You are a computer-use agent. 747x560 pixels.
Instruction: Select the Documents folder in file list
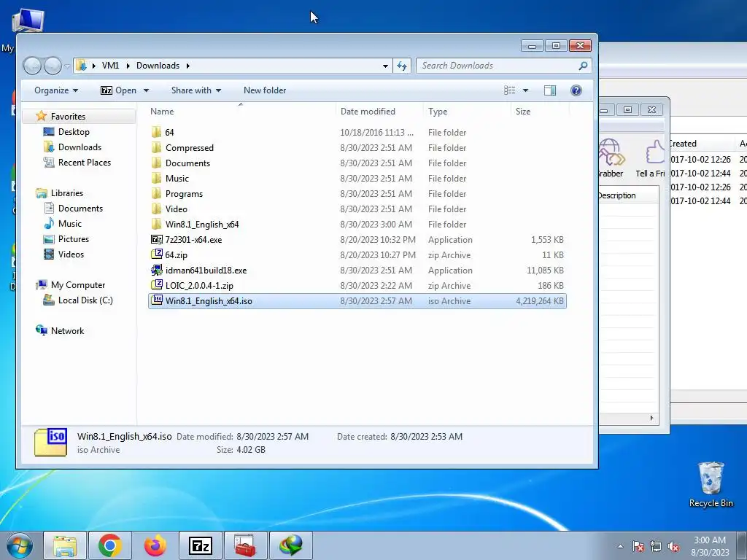point(187,163)
